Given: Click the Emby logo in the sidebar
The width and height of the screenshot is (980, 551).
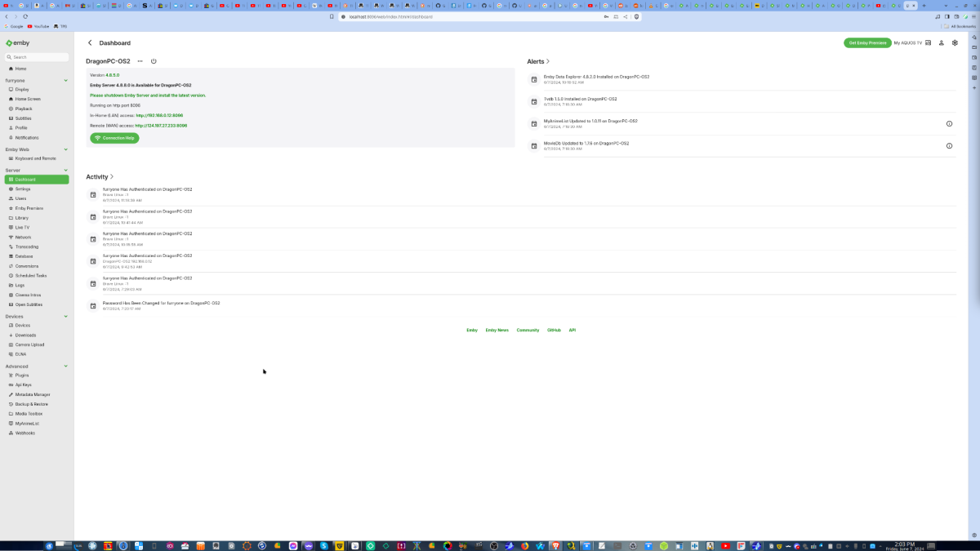Looking at the screenshot, I should point(20,42).
